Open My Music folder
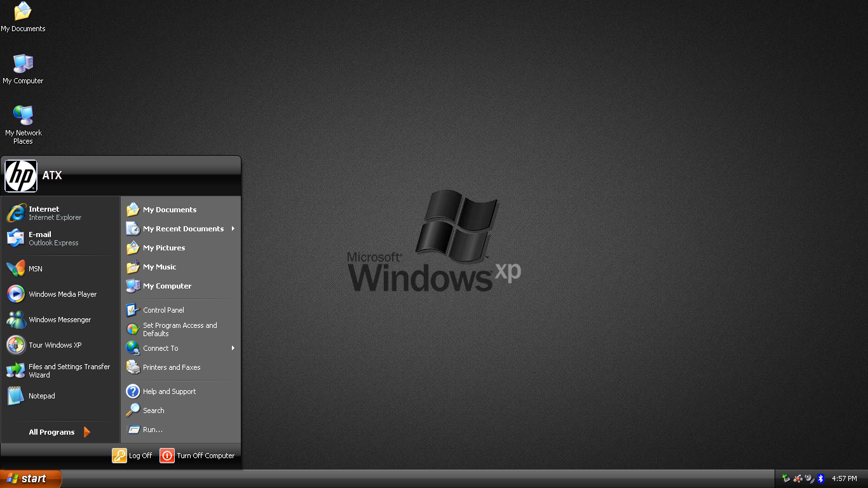Screen dimensions: 868x488 [x=180, y=267]
